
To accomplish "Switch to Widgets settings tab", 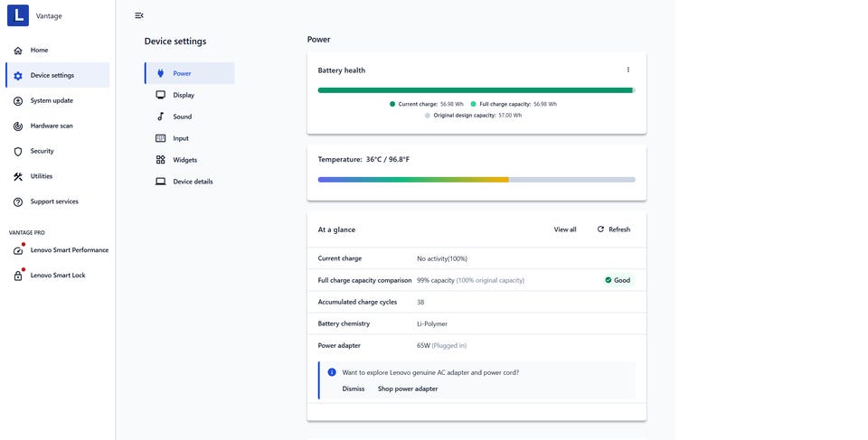I will [x=189, y=160].
